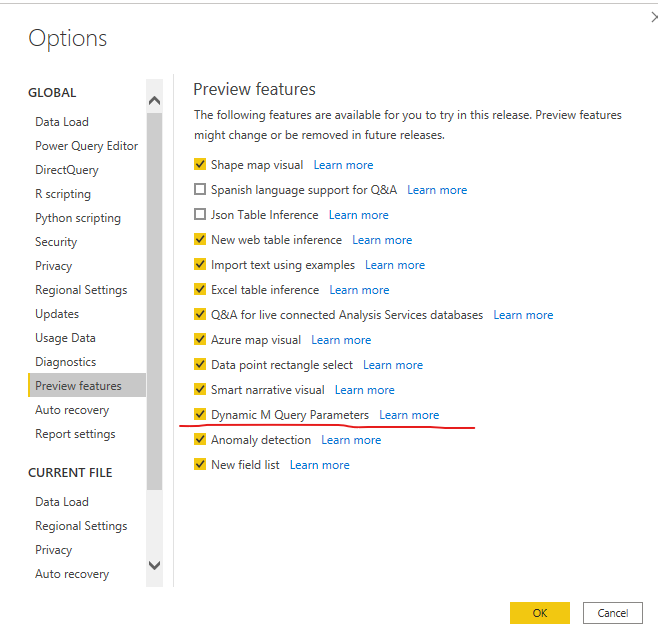Toggle New field list checkbox
This screenshot has height=641, width=658.
(200, 464)
